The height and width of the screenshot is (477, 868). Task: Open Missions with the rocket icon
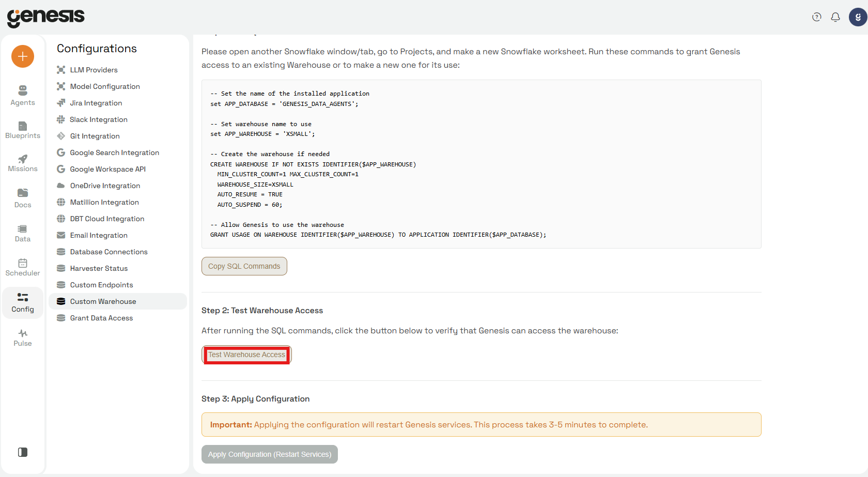pos(23,163)
